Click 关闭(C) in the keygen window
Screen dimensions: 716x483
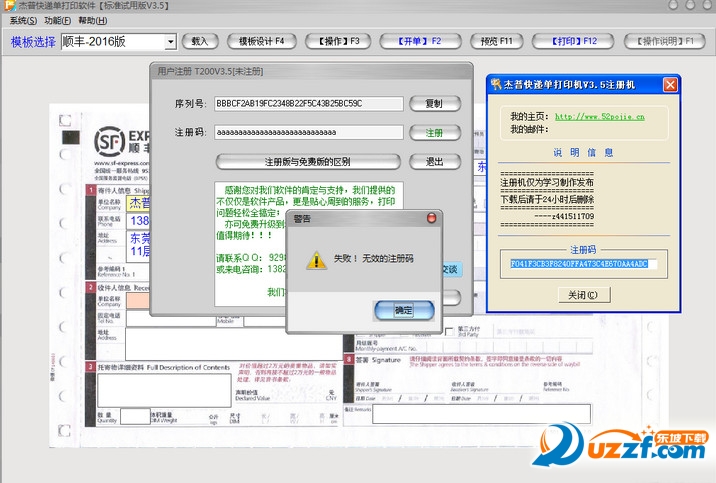[x=584, y=295]
